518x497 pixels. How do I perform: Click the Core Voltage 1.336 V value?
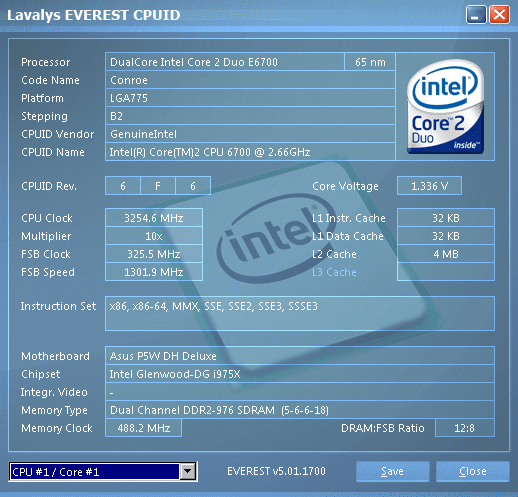tap(429, 186)
